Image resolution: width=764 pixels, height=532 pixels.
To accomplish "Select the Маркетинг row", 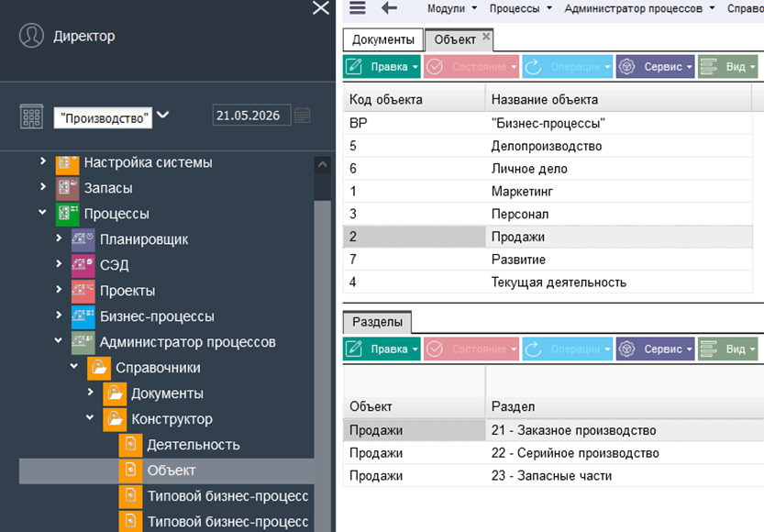I will click(x=548, y=192).
